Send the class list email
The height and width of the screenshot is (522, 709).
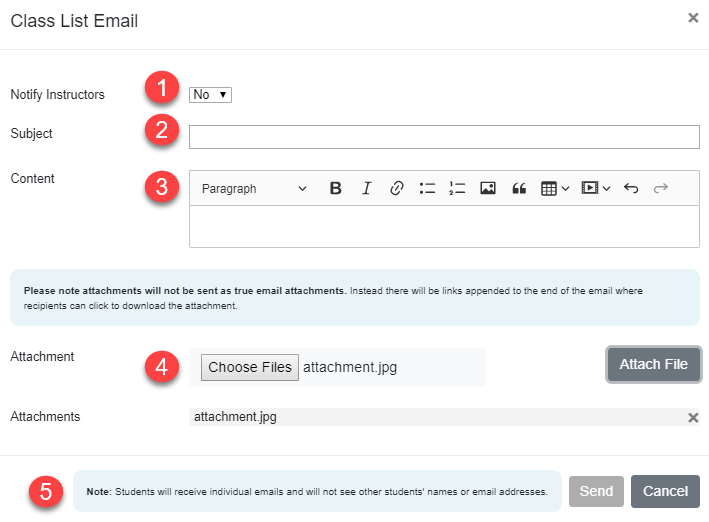[596, 491]
